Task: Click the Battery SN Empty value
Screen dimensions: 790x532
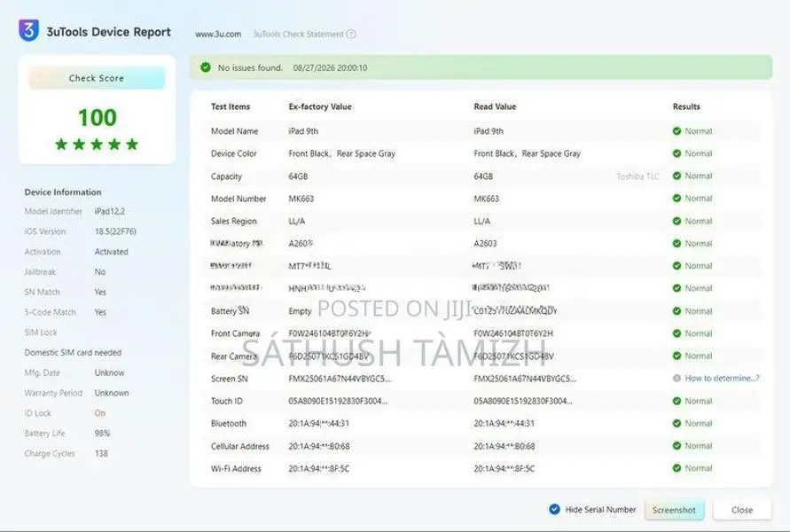Action: tap(300, 311)
